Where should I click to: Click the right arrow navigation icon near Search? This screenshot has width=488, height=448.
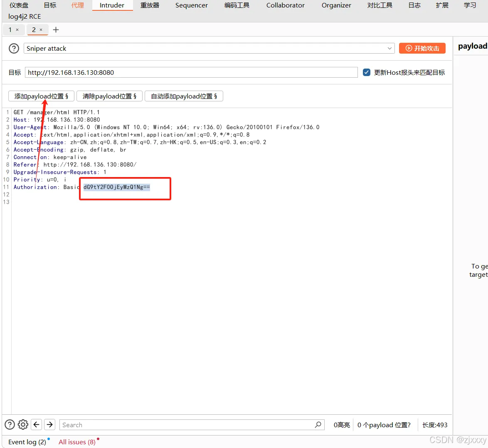tap(49, 424)
